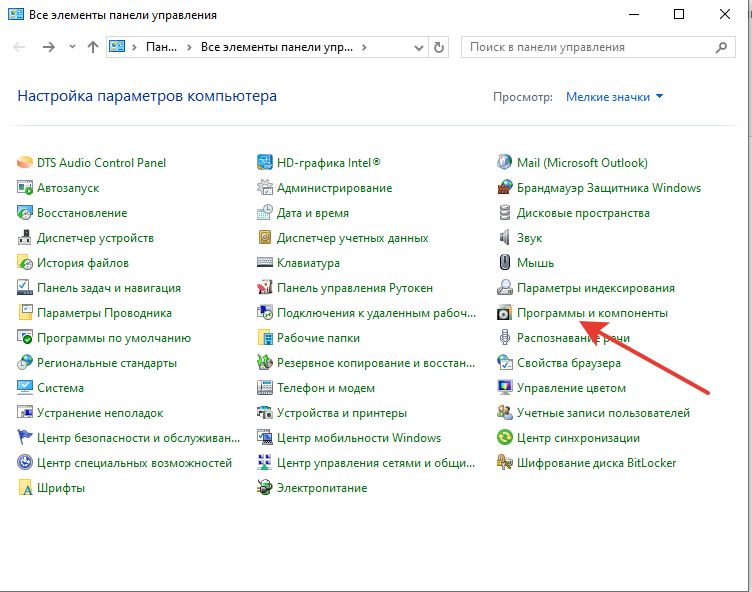The height and width of the screenshot is (592, 752).
Task: Open Дисковые пространства link
Action: point(583,213)
